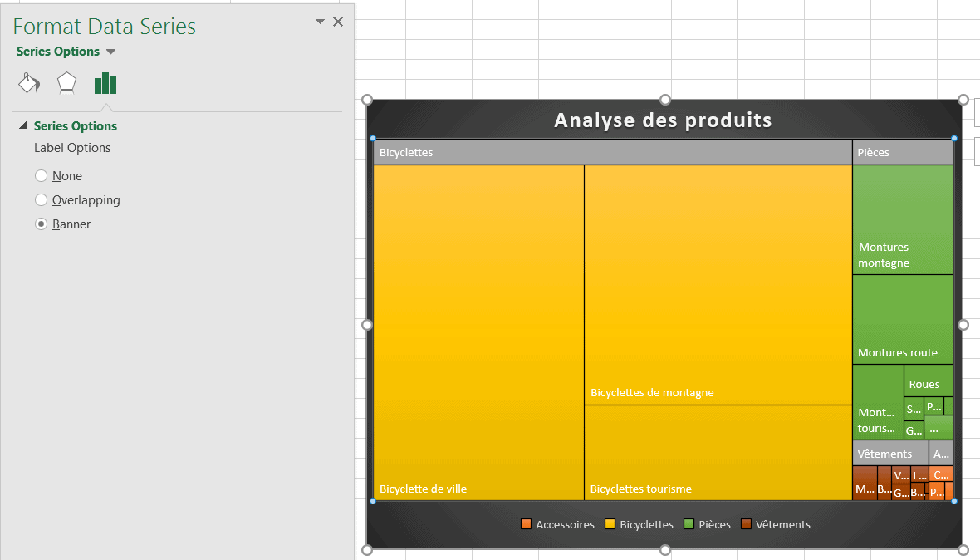This screenshot has width=980, height=560.
Task: Open the task pane options arrow
Action: [x=321, y=22]
